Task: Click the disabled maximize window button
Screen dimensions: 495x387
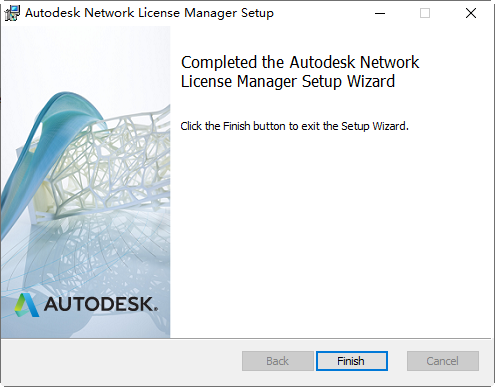Action: pos(425,13)
